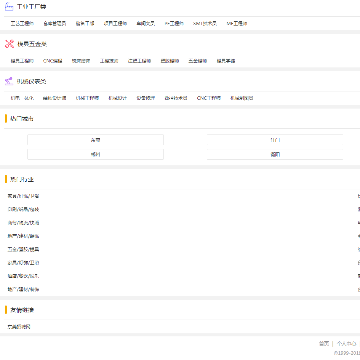Click the blue factory icon beside the first category heading

pyautogui.click(x=9, y=6)
